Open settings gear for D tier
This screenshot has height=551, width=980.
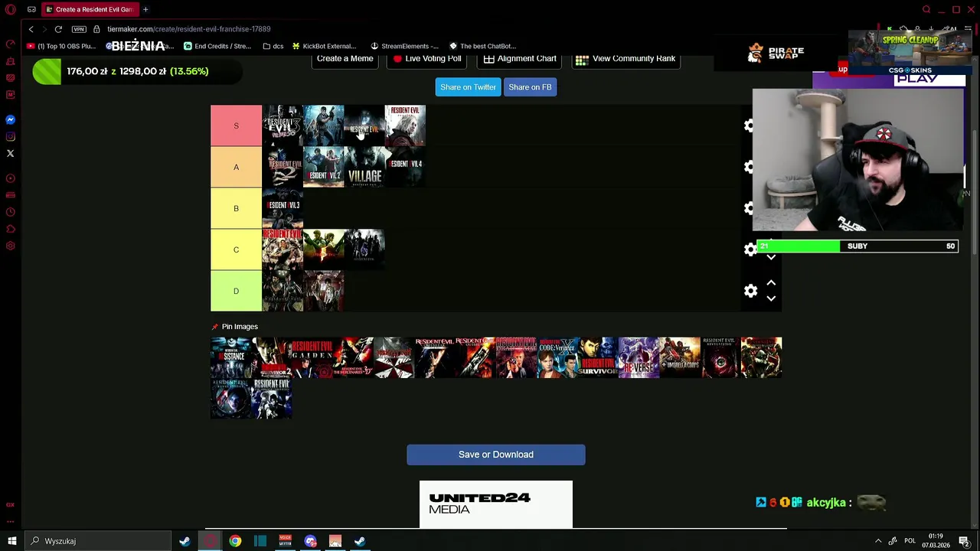pyautogui.click(x=750, y=291)
